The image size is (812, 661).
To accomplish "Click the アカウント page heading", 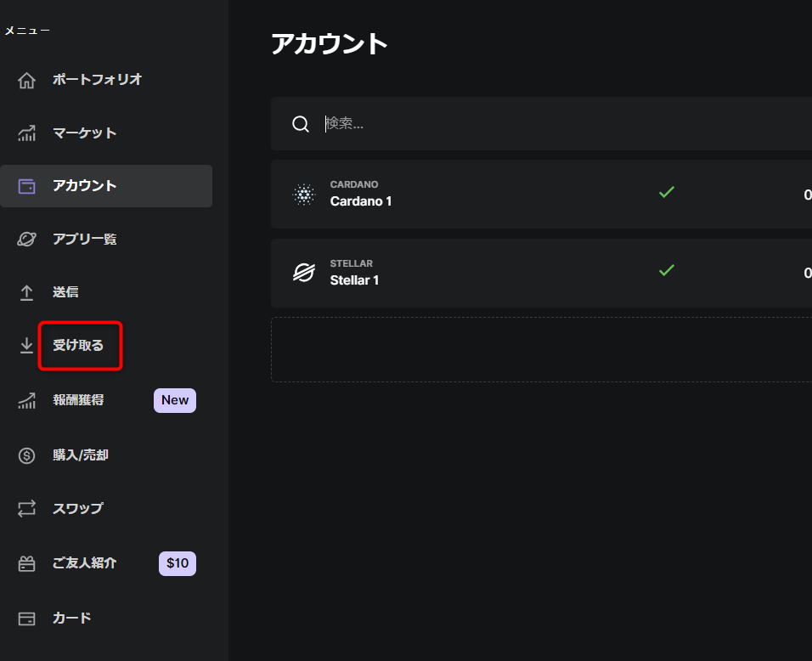I will [x=330, y=43].
